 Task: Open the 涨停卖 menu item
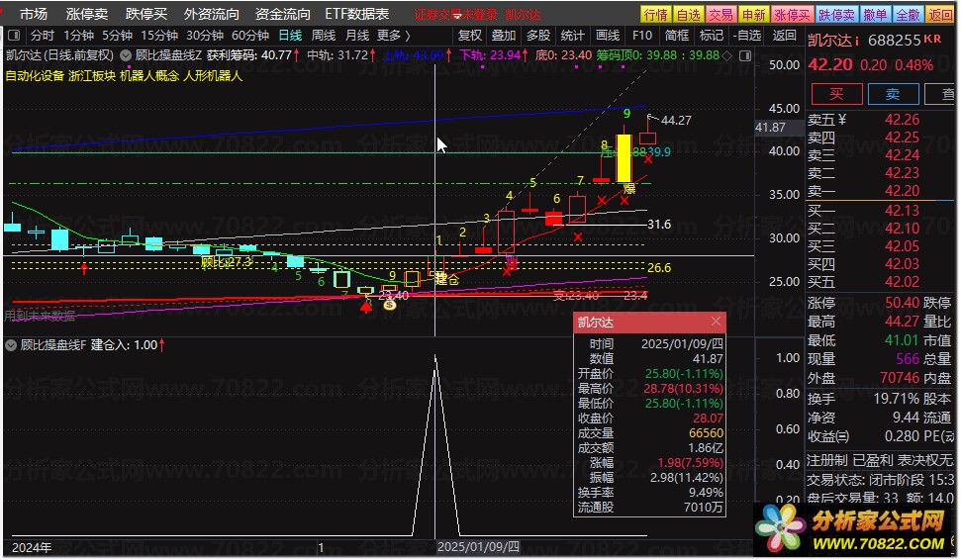tap(87, 14)
